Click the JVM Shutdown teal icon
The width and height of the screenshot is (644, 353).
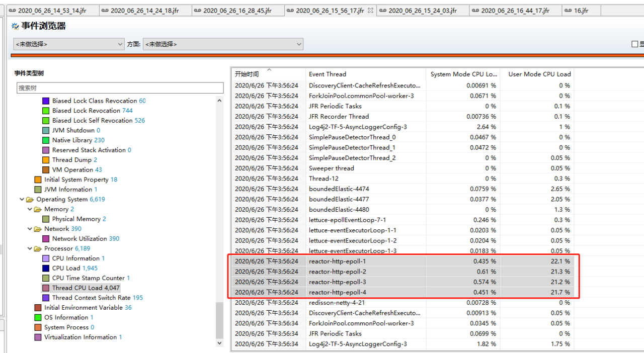[46, 130]
